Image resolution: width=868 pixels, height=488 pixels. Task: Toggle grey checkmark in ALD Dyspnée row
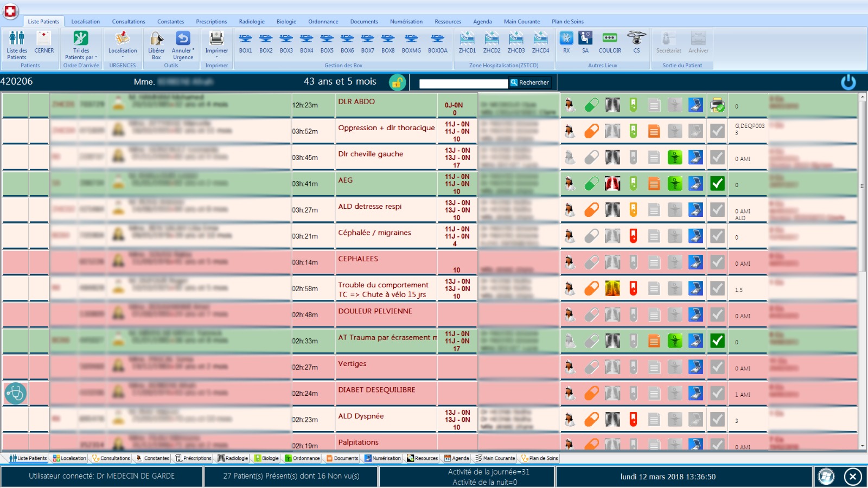click(717, 420)
